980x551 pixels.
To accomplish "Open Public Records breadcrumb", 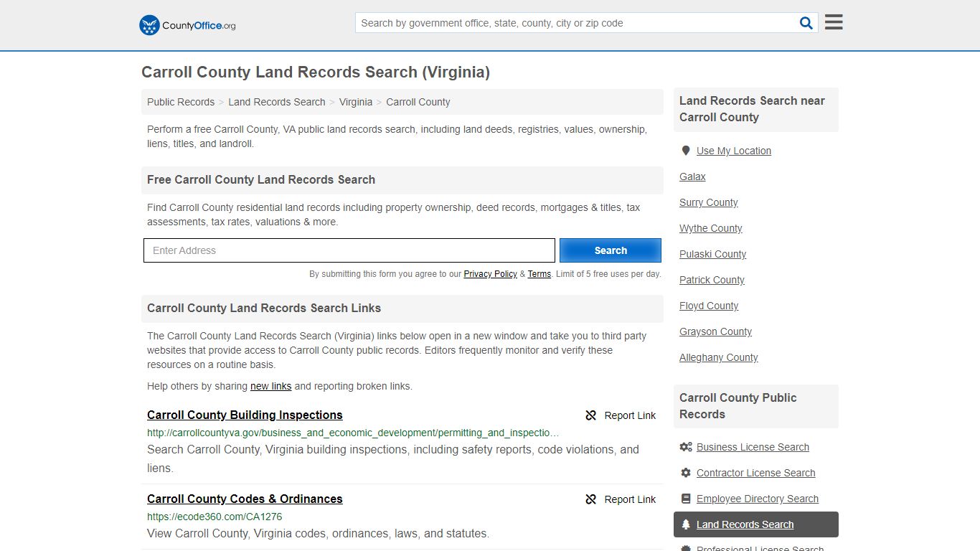I will 181,102.
